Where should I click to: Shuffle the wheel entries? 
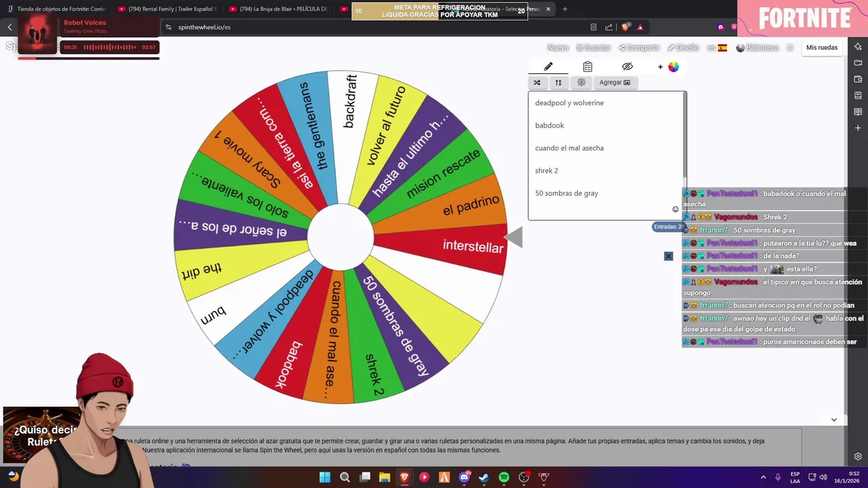coord(537,83)
